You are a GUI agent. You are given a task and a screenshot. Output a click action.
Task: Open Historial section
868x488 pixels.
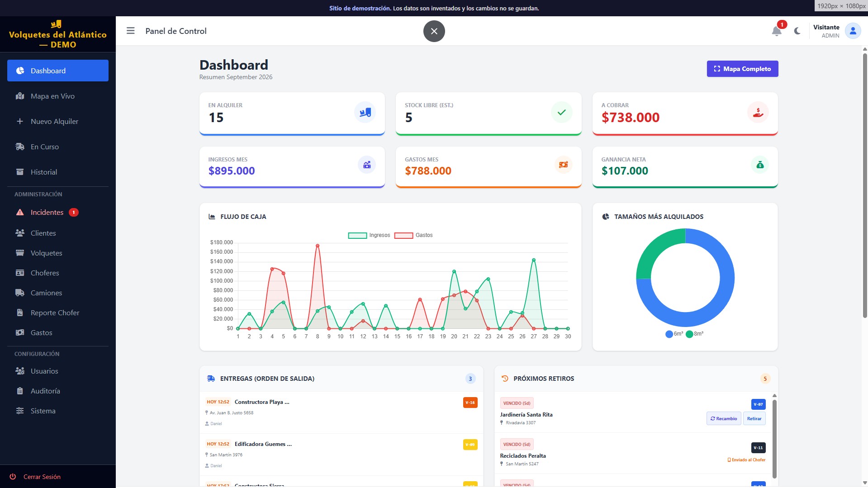click(x=58, y=172)
